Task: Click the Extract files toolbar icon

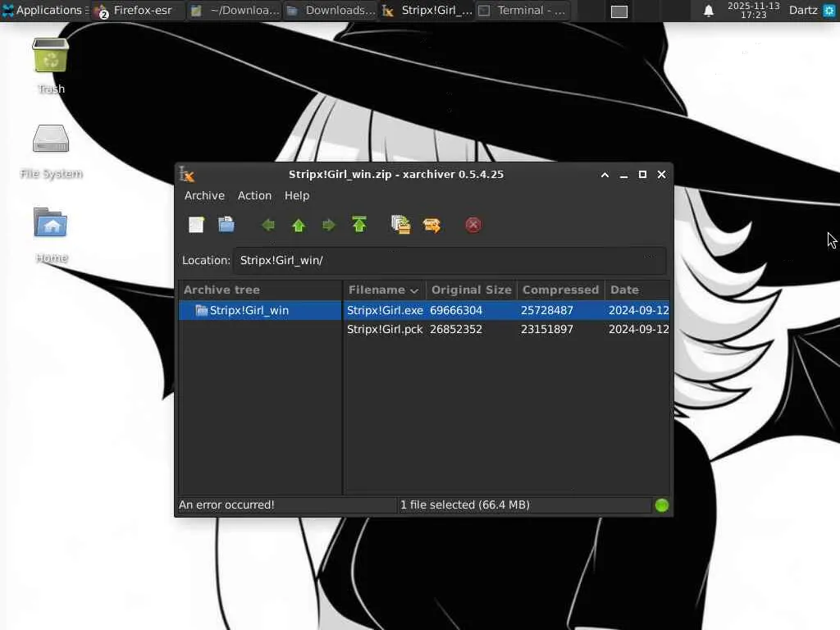Action: point(431,225)
